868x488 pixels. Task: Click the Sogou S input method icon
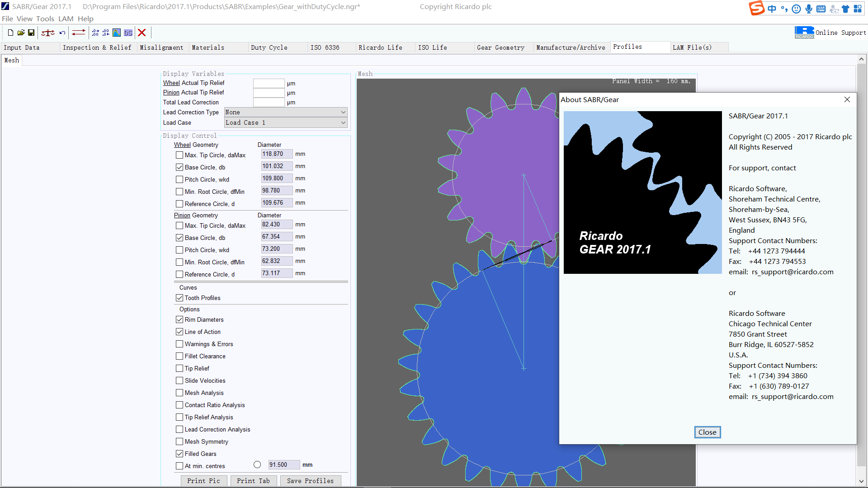click(x=756, y=9)
